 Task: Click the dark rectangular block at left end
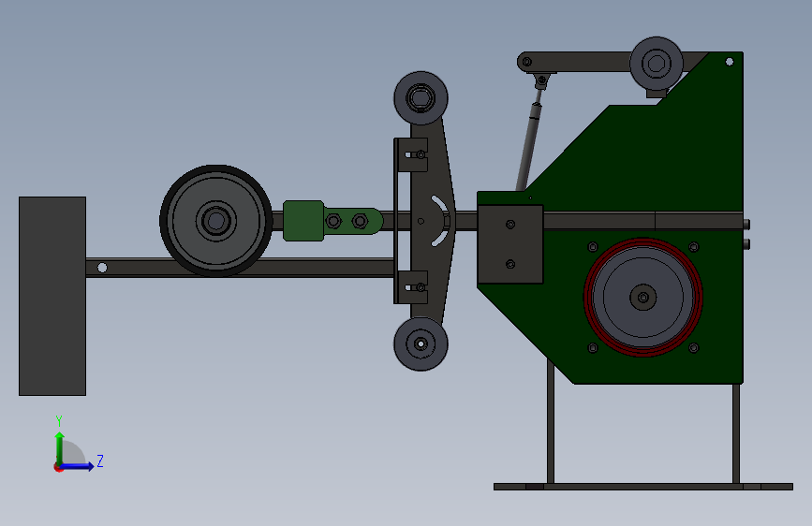click(52, 296)
